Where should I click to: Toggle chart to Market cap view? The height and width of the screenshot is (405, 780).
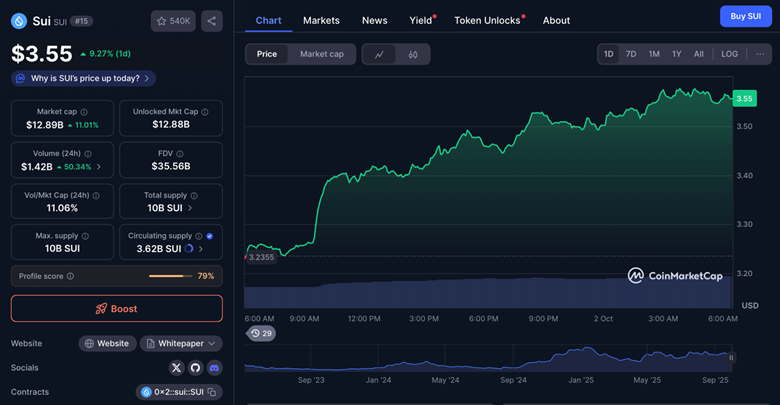321,54
